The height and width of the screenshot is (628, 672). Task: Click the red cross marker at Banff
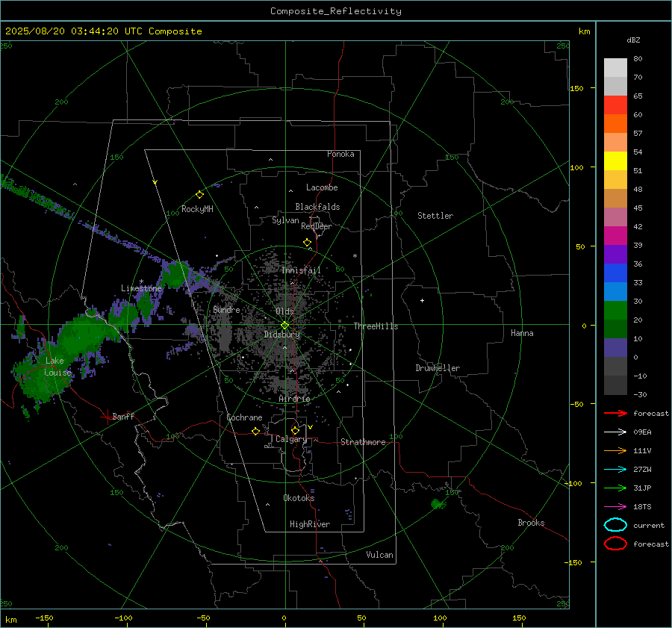107,417
